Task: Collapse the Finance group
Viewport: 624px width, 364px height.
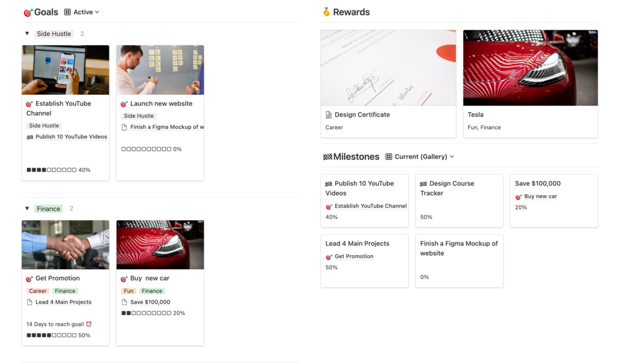Action: [x=27, y=209]
